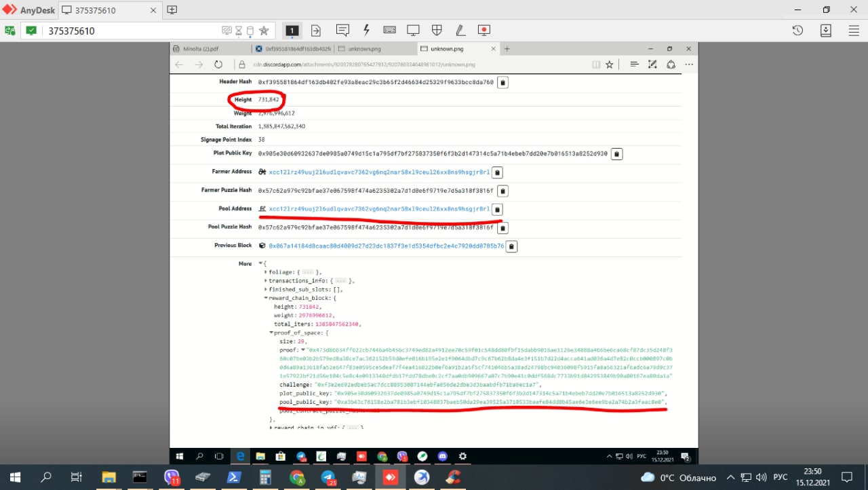The image size is (868, 490).
Task: Open AnyDesk actions lightning menu
Action: [x=366, y=31]
